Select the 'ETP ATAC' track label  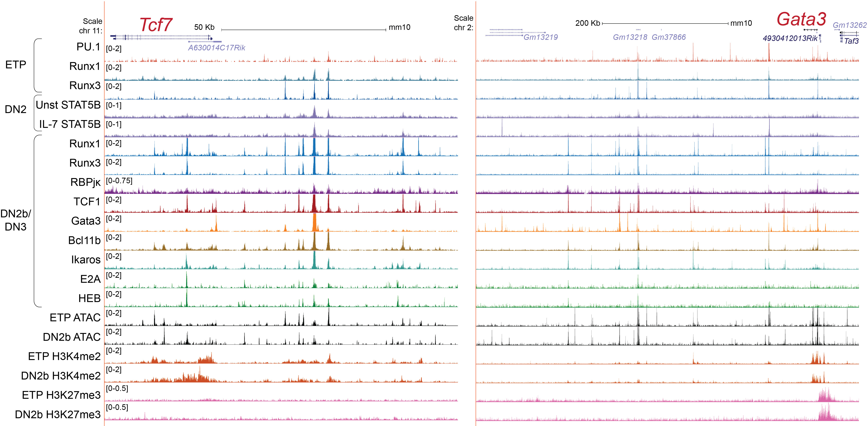tap(75, 318)
